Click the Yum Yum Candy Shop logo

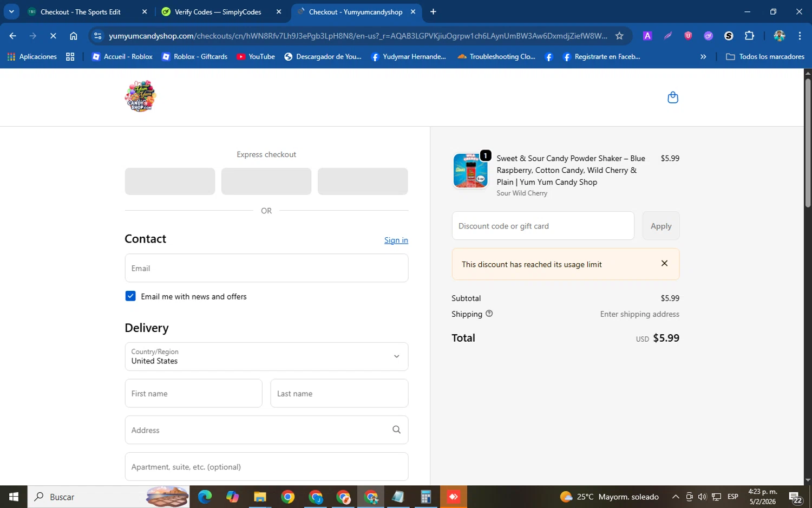point(141,96)
